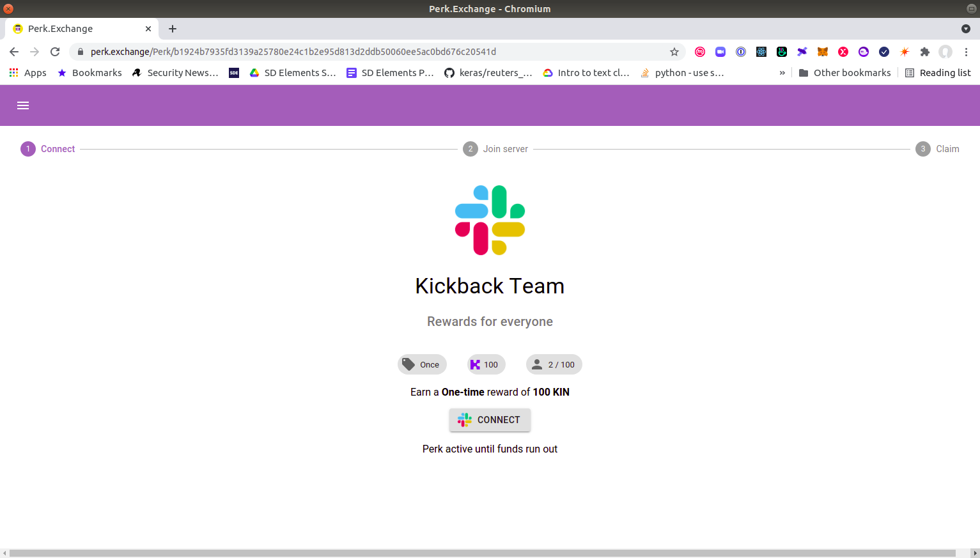Open the Chromium three-dot menu
Viewport: 980px width, 558px height.
(966, 52)
